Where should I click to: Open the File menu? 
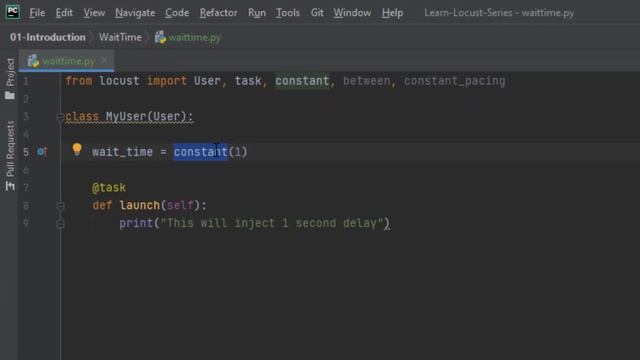point(37,13)
